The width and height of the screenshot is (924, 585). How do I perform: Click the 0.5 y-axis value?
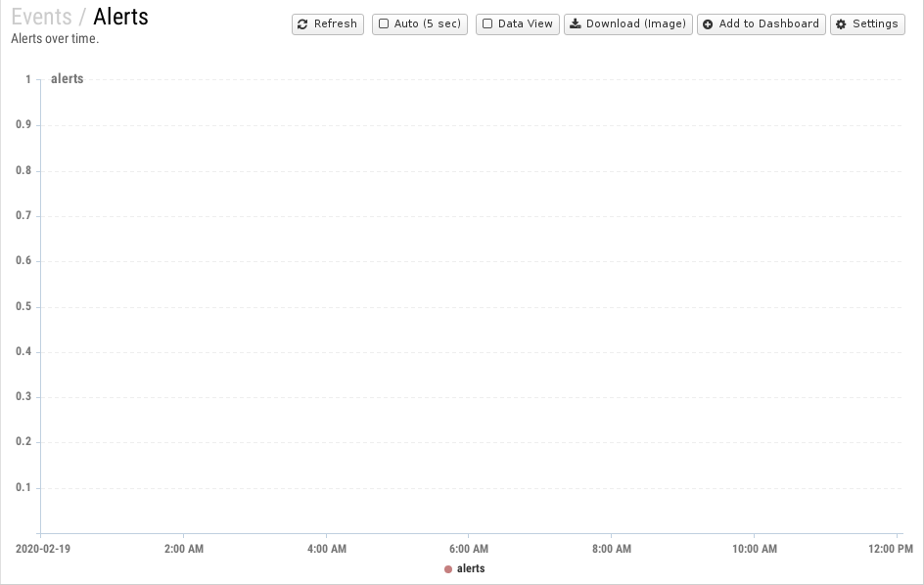coord(23,306)
